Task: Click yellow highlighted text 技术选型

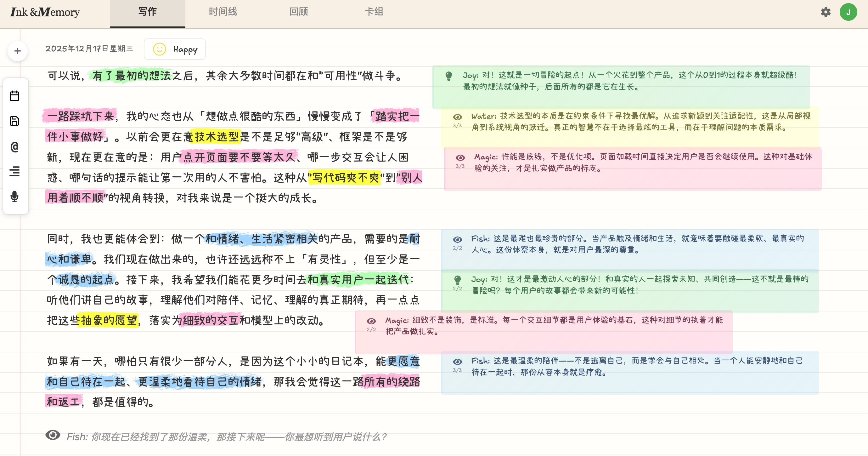Action: tap(216, 137)
